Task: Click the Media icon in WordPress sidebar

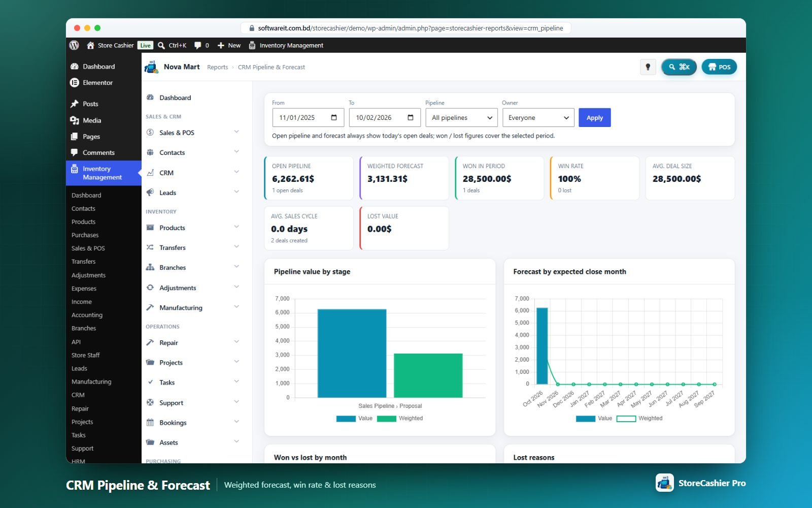Action: pyautogui.click(x=75, y=120)
